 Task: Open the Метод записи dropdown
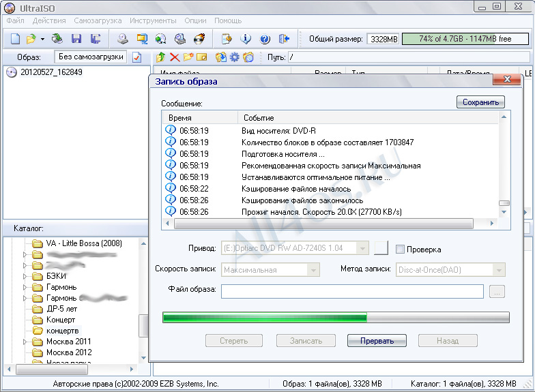coord(499,270)
